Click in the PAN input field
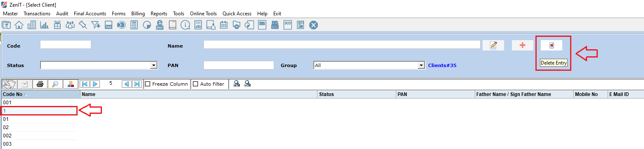 239,65
